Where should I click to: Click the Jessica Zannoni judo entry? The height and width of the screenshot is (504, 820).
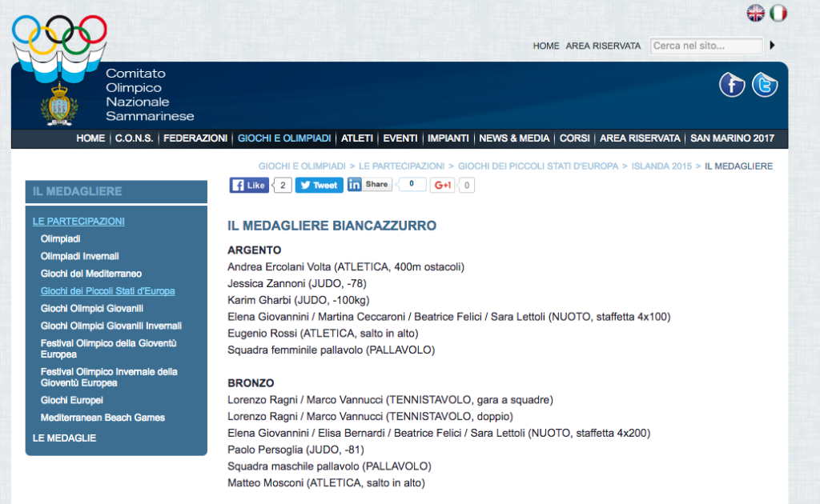(296, 283)
